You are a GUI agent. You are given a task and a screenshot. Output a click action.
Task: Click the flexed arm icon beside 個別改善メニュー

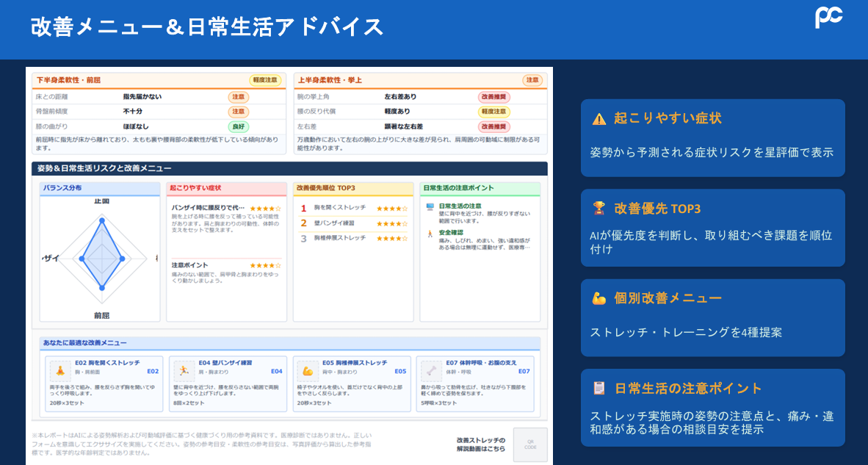599,298
